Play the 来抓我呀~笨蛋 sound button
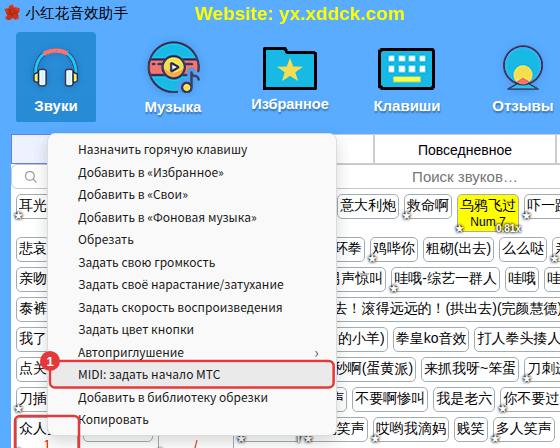 pyautogui.click(x=470, y=369)
